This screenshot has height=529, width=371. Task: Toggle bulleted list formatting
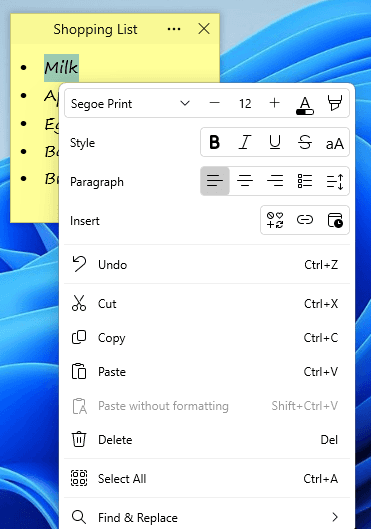[x=305, y=181]
